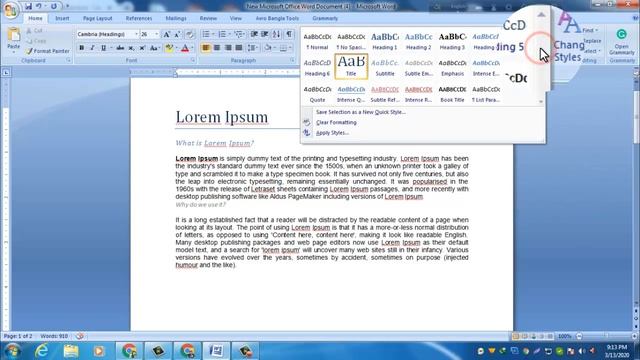Viewport: 640px width, 360px height.
Task: Click the Decrease Indent icon
Action: 254,34
